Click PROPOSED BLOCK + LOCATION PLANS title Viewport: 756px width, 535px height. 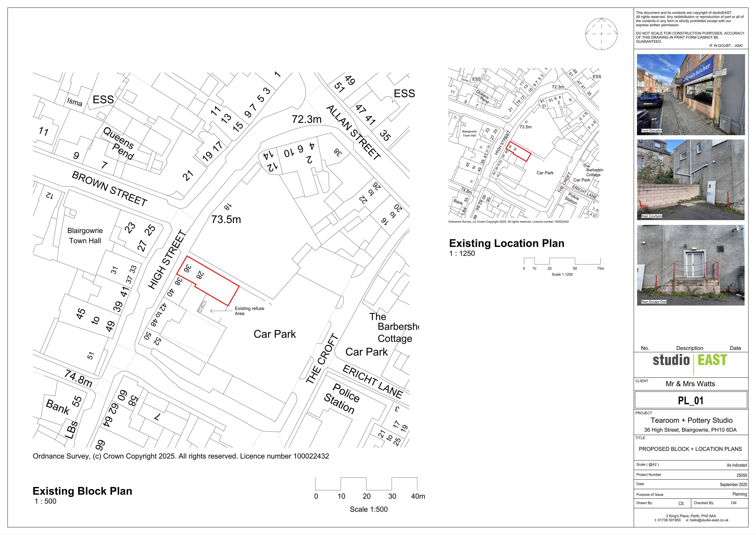pyautogui.click(x=690, y=449)
